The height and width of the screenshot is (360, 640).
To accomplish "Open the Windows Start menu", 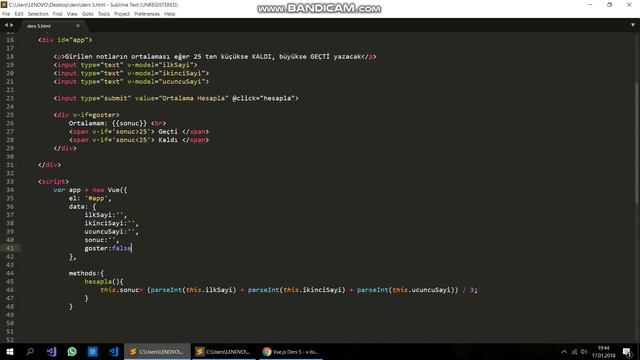I will pos(10,351).
